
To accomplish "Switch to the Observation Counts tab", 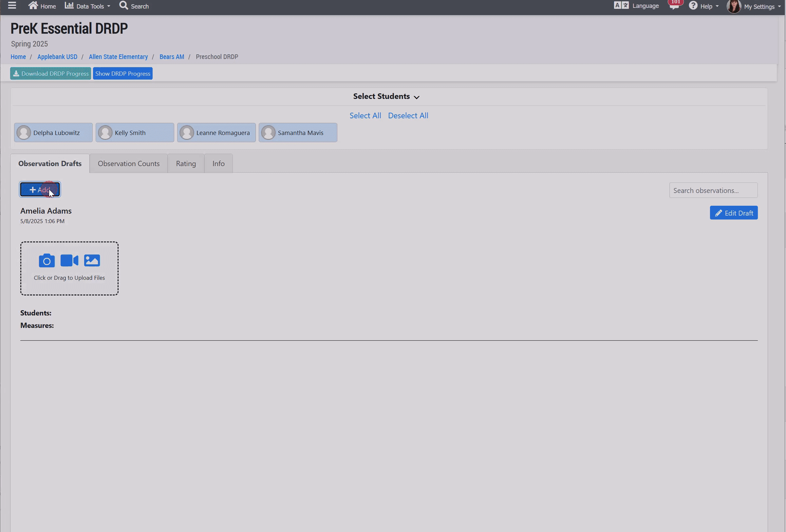I will click(128, 164).
